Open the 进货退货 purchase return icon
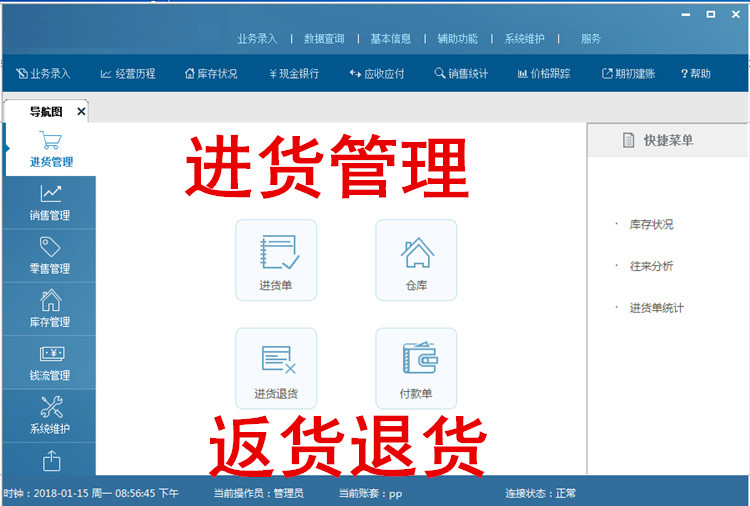Viewport: 750px width, 506px height. pyautogui.click(x=275, y=368)
